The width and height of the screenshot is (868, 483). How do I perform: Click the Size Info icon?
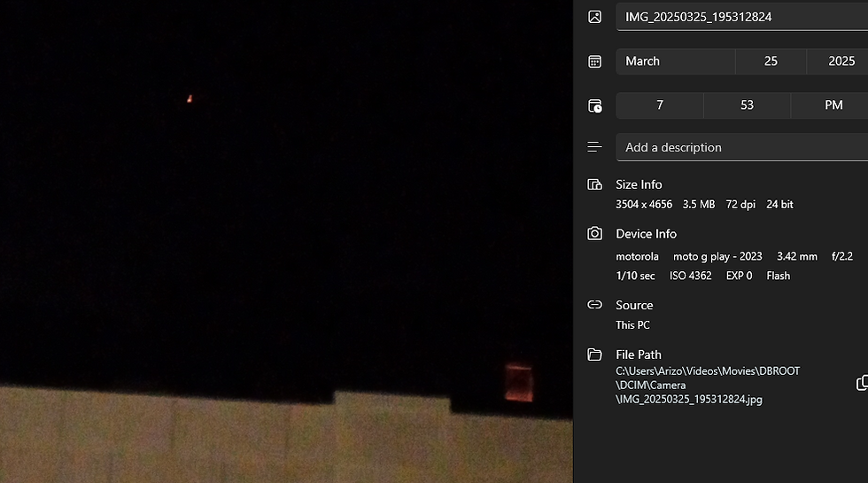coord(594,184)
